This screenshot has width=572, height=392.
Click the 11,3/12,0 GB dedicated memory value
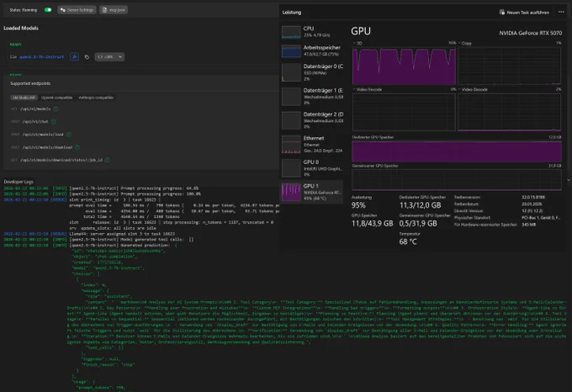(420, 205)
